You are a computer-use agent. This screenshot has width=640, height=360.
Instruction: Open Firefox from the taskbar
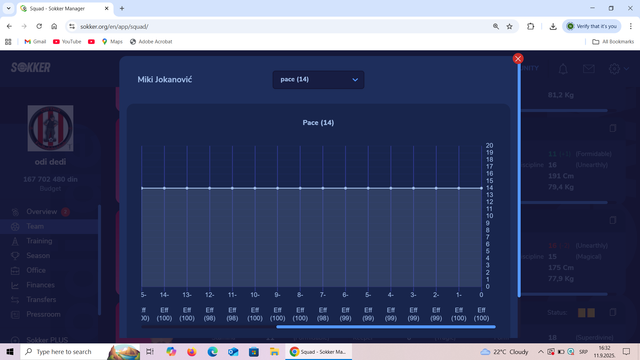191,351
